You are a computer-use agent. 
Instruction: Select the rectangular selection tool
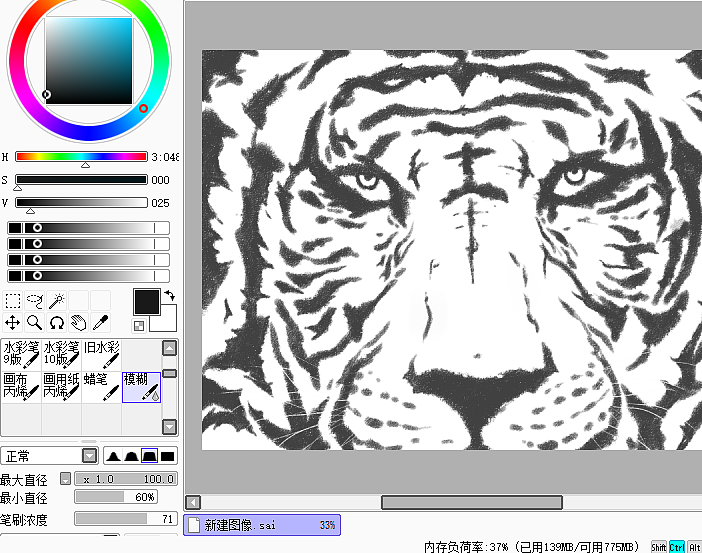[x=13, y=300]
